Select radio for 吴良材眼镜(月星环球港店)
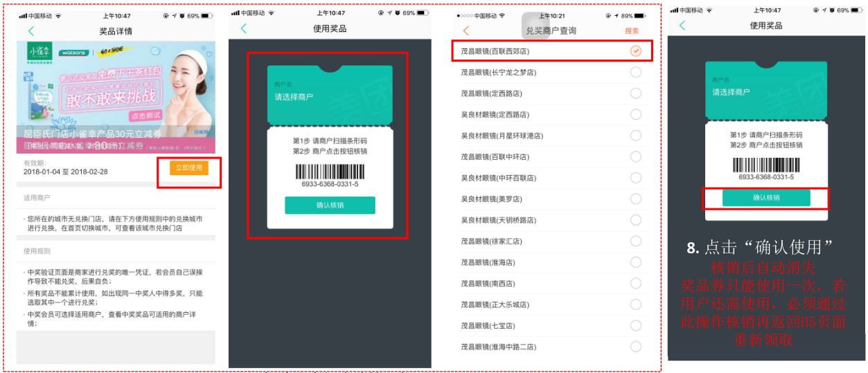The height and width of the screenshot is (373, 868). (636, 136)
